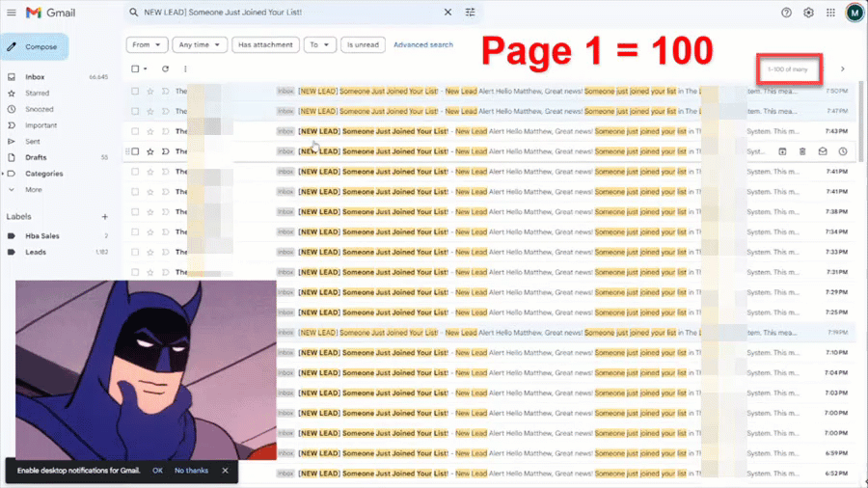
Task: Star the 7:31 PM email
Action: pos(150,272)
